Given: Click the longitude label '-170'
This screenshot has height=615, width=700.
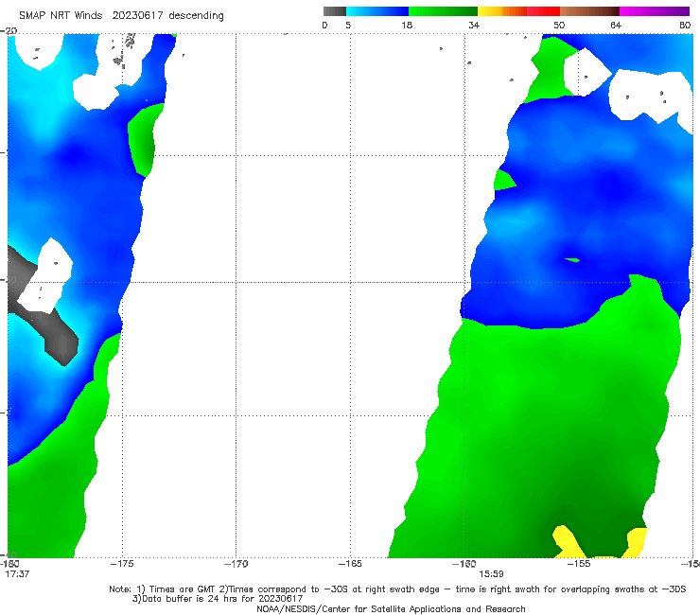Looking at the screenshot, I should (236, 564).
